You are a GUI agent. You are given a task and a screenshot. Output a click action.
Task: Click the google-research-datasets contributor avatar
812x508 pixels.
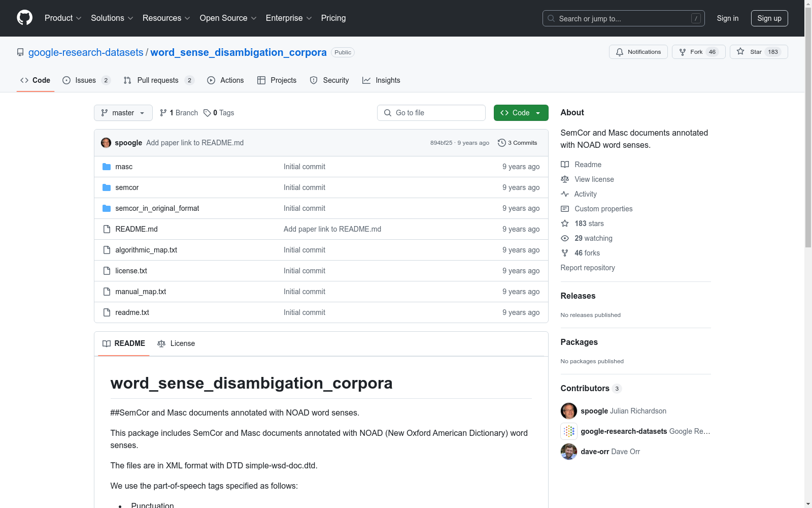569,431
